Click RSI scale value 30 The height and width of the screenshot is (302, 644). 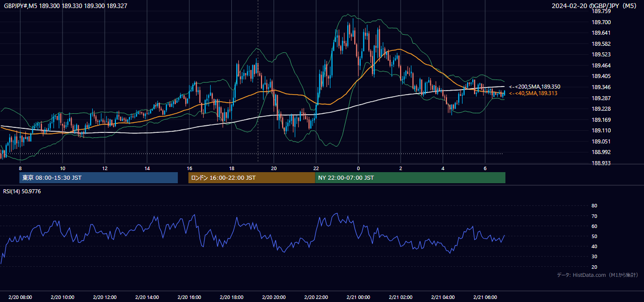594,257
